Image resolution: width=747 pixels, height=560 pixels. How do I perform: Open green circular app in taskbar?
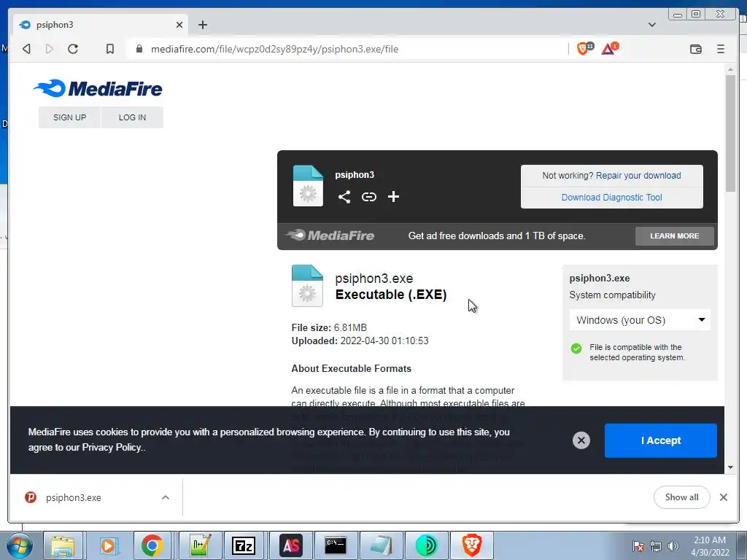point(426,545)
